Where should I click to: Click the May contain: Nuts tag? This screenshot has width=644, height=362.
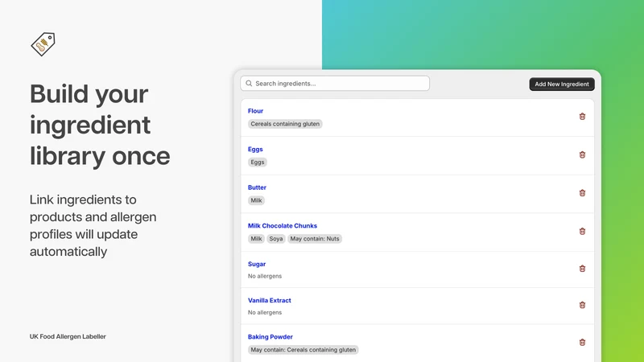pos(315,238)
